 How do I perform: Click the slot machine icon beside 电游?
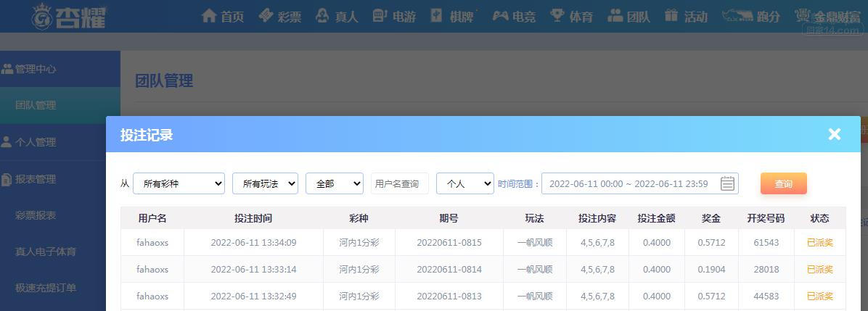click(x=379, y=15)
